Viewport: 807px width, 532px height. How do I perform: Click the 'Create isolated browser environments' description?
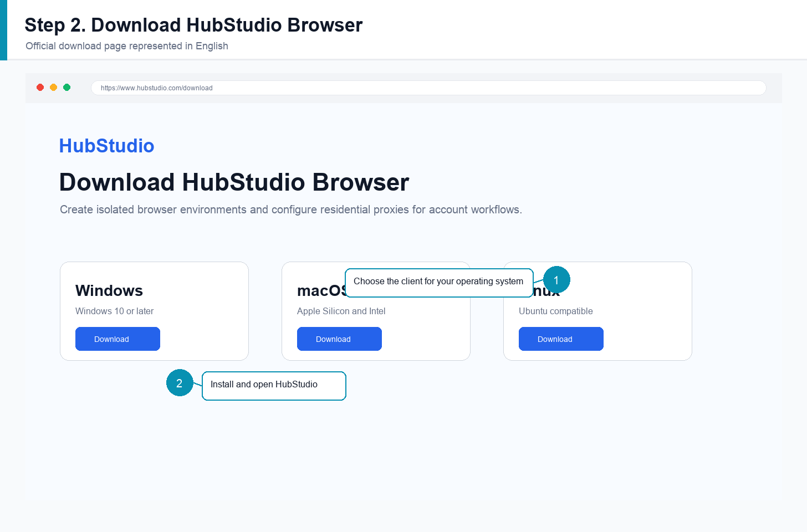tap(291, 209)
